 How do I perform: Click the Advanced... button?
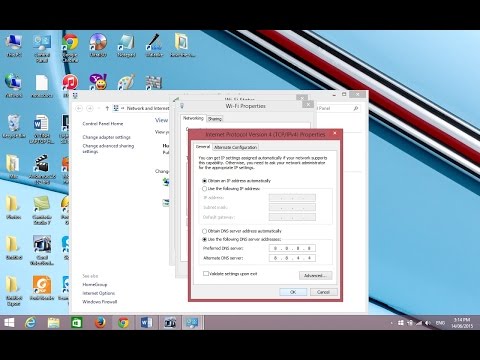pyautogui.click(x=315, y=276)
